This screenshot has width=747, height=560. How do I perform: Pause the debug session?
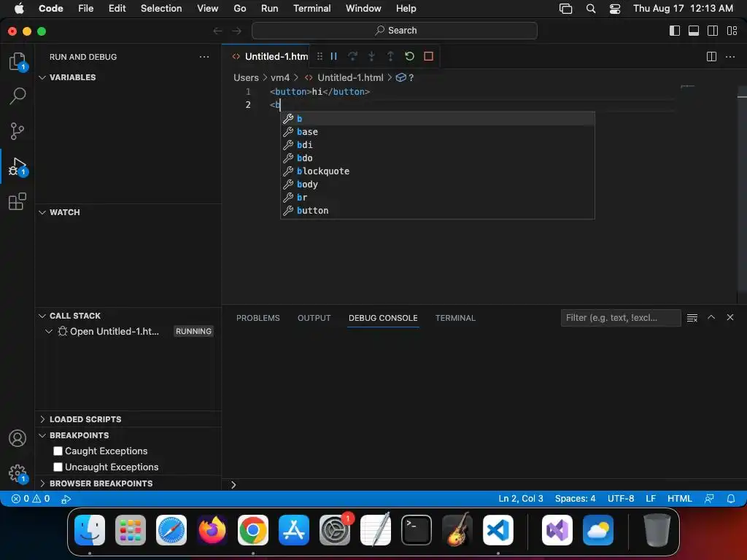tap(334, 56)
